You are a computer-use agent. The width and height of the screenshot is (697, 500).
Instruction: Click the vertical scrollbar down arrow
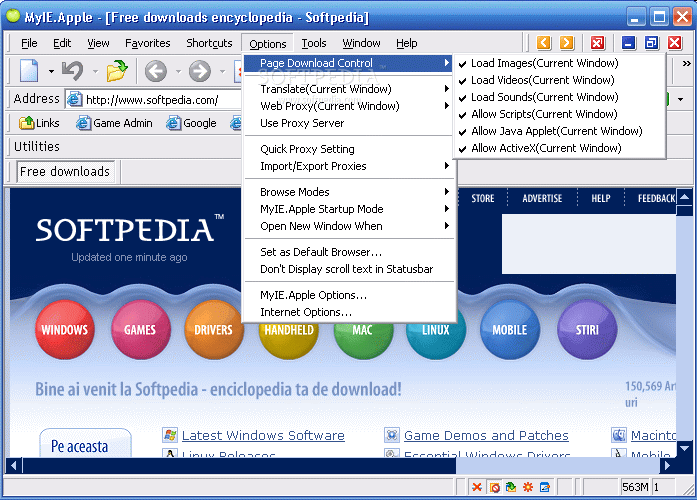pyautogui.click(x=685, y=448)
